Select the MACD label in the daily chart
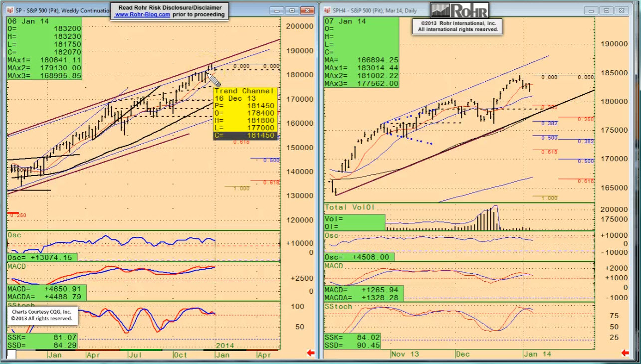The height and width of the screenshot is (364, 641). [x=334, y=266]
